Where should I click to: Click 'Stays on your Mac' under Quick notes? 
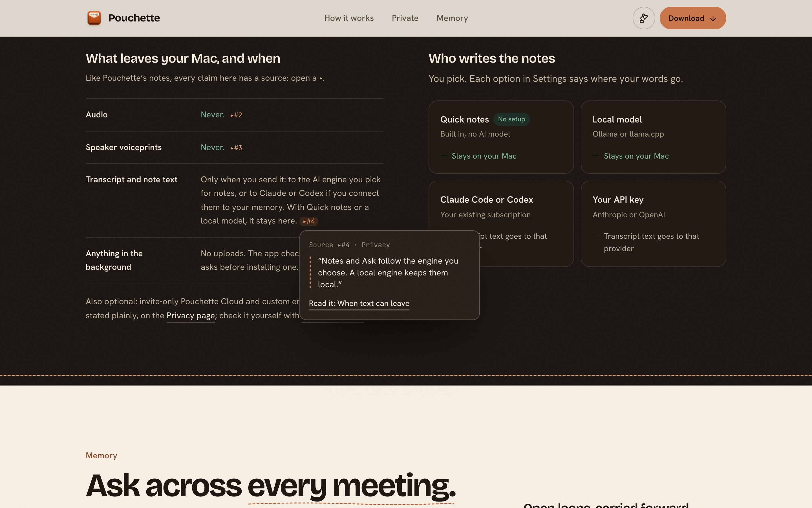click(x=484, y=156)
